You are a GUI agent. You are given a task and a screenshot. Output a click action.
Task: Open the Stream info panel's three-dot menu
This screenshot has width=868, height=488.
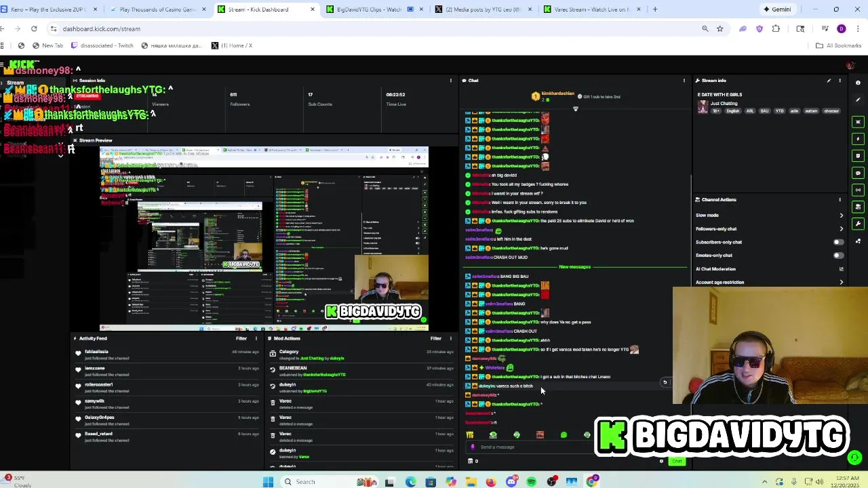(x=840, y=81)
